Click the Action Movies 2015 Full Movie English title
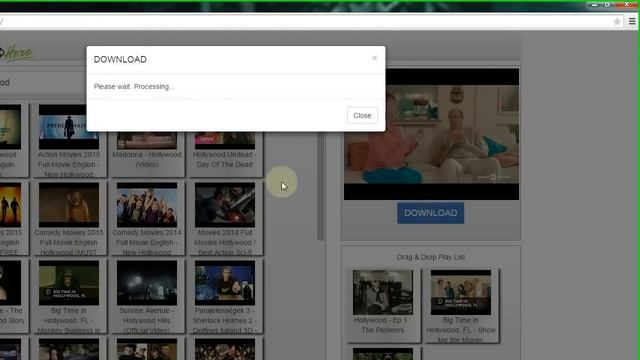This screenshot has width=640, height=360. click(x=69, y=164)
